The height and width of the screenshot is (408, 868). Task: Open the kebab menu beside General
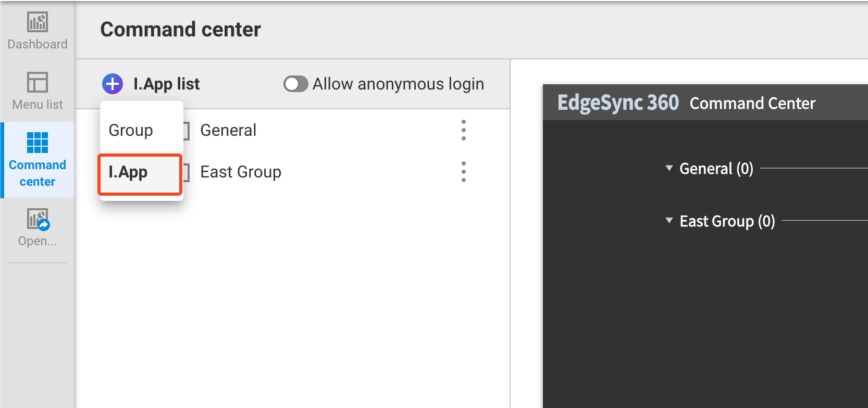coord(463,130)
